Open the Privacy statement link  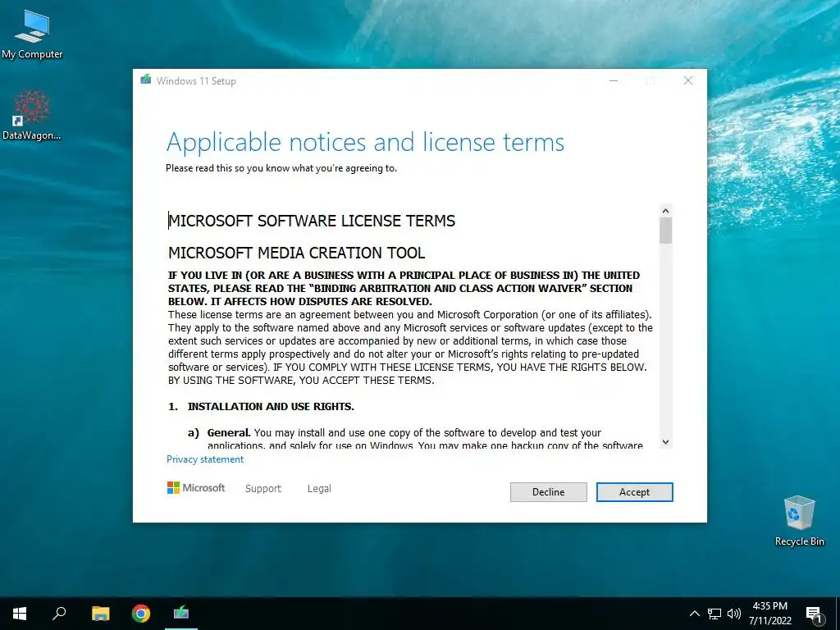pos(205,459)
